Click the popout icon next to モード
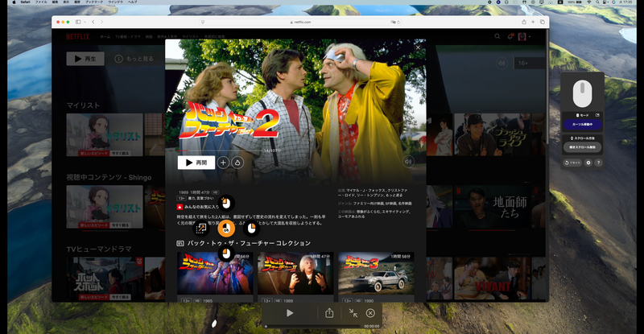The height and width of the screenshot is (334, 644). (x=597, y=115)
